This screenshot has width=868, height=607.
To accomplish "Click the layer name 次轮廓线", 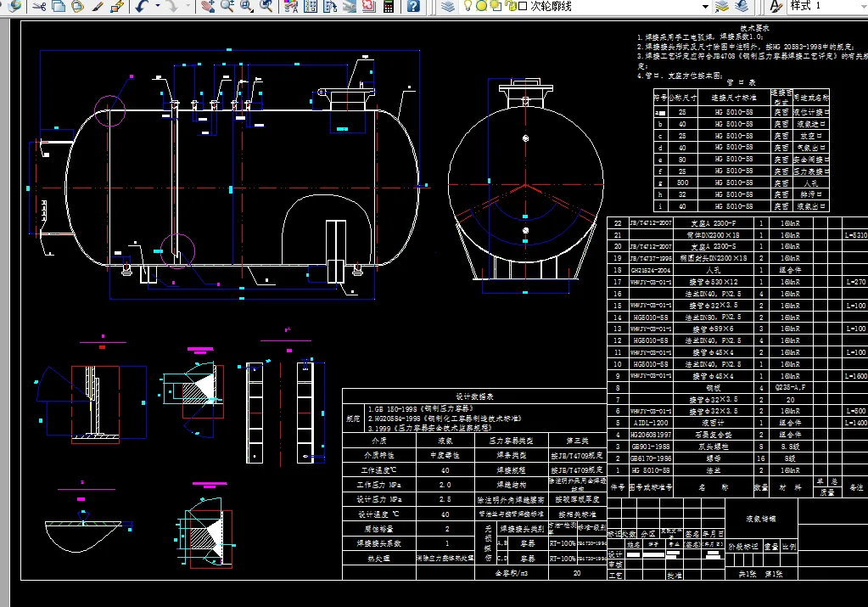I will (x=551, y=6).
